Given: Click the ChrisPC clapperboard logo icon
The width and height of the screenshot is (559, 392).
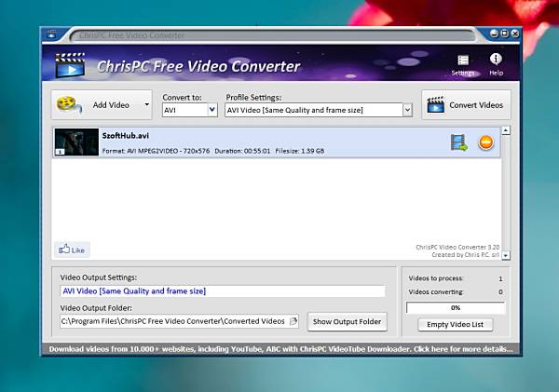Looking at the screenshot, I should coord(70,65).
